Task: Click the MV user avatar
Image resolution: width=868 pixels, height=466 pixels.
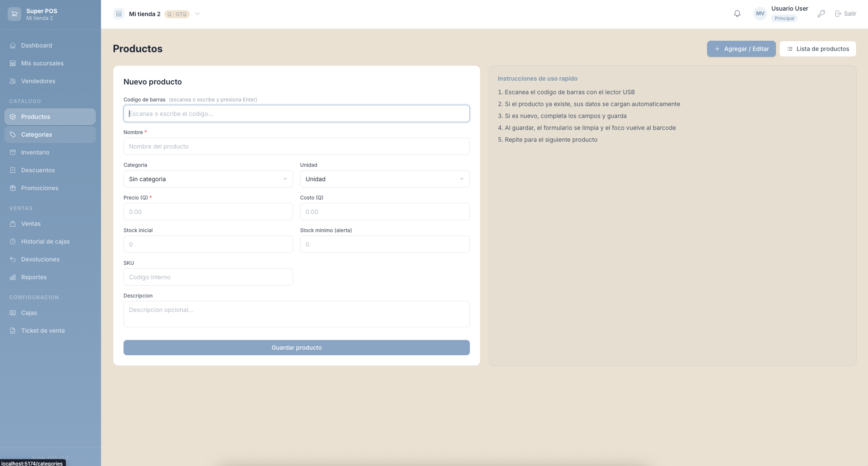Action: (x=760, y=14)
